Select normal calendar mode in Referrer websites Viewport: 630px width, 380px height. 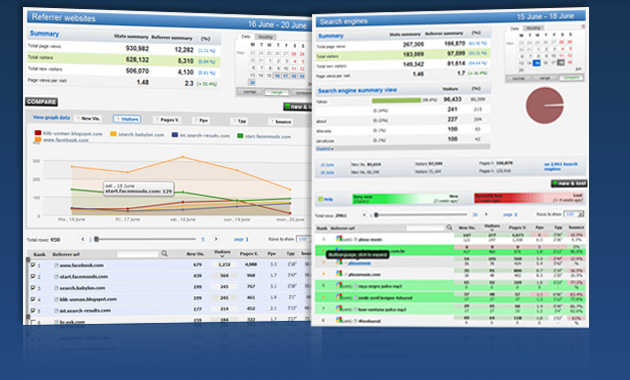coord(249,92)
